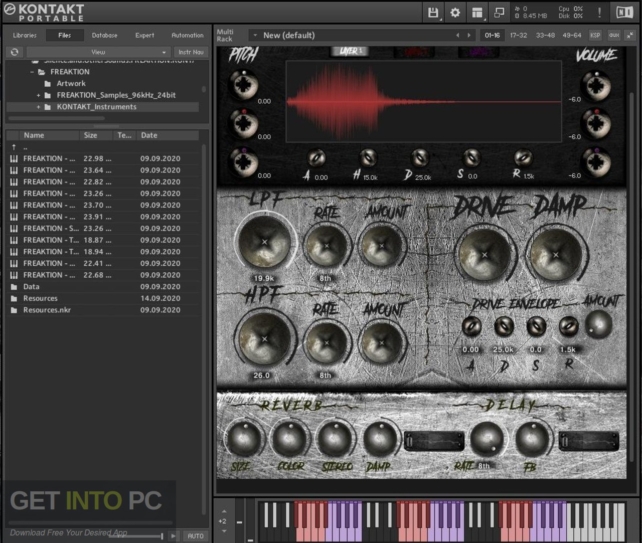Image resolution: width=642 pixels, height=543 pixels.
Task: Click the Native Instruments NI logo
Action: (x=625, y=12)
